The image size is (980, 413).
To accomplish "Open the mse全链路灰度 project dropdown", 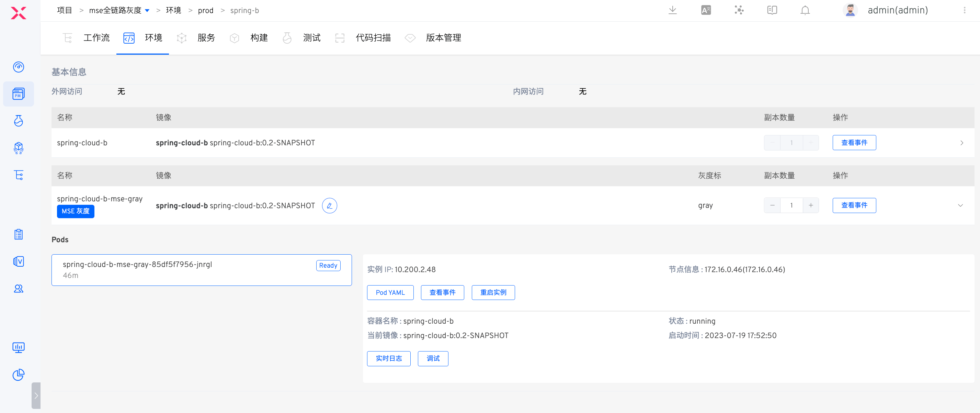I will [x=147, y=11].
